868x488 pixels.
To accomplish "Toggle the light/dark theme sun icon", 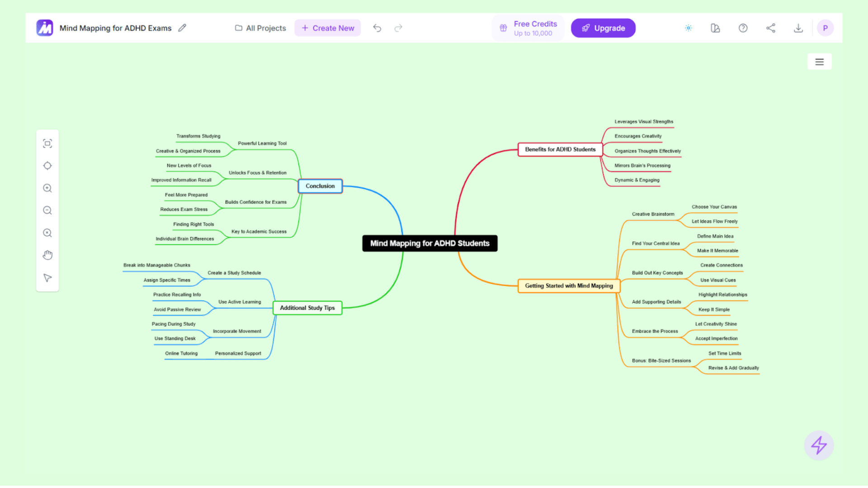I will 688,28.
